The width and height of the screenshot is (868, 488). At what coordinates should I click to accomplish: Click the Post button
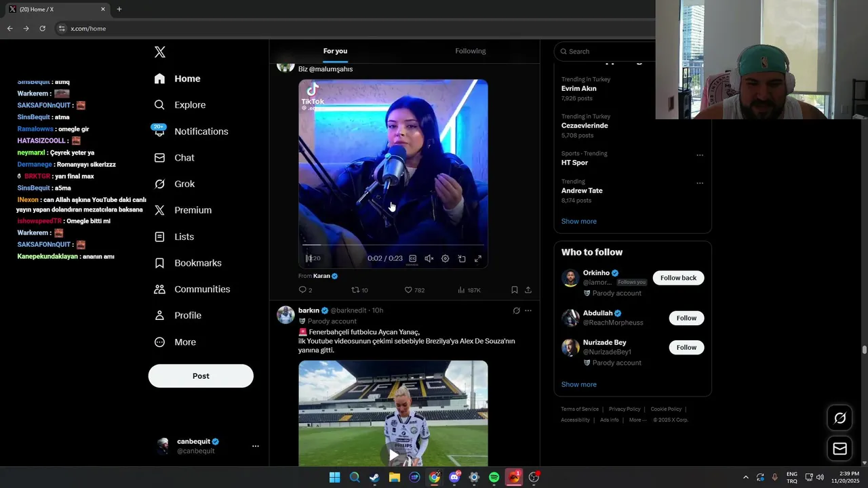[x=201, y=376]
